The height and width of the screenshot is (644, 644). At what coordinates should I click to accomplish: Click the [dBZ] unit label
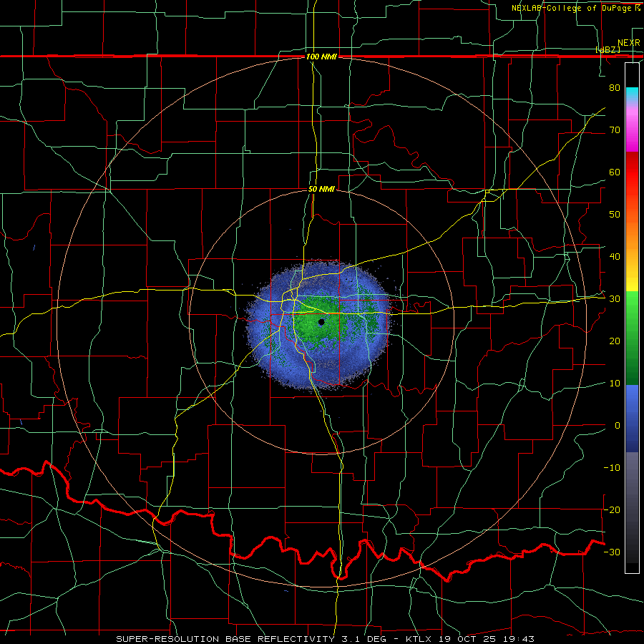[x=608, y=49]
